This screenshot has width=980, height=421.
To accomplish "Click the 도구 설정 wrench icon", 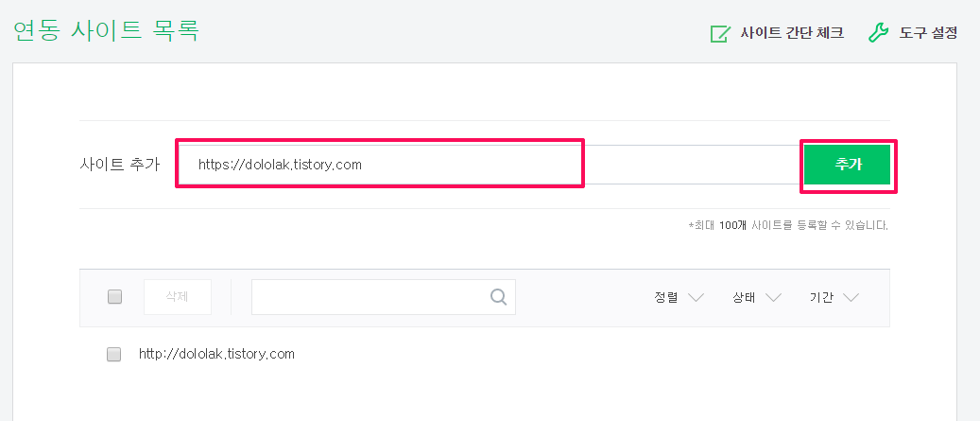I will click(878, 33).
